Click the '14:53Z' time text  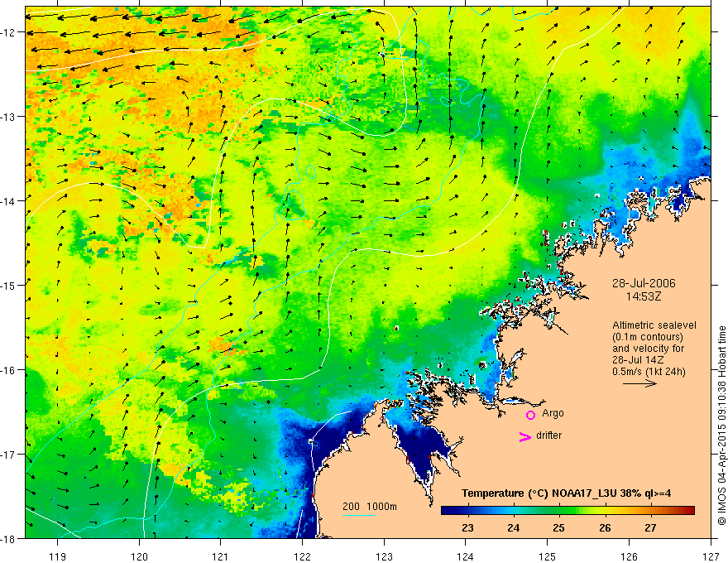[643, 296]
